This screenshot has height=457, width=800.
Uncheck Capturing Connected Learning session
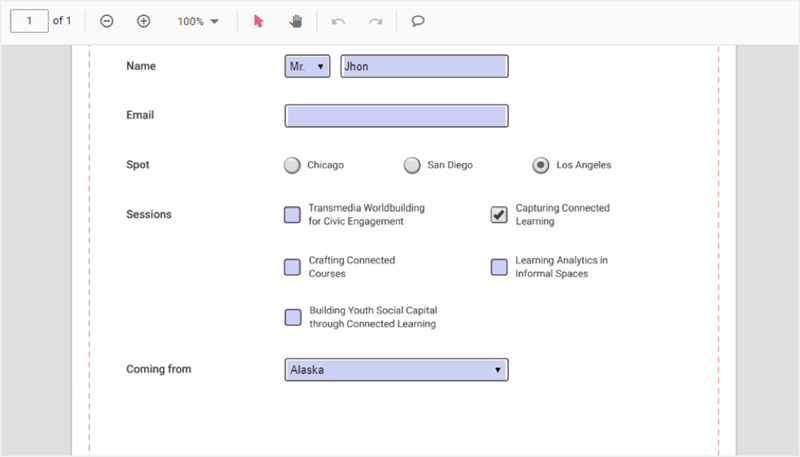pos(499,214)
